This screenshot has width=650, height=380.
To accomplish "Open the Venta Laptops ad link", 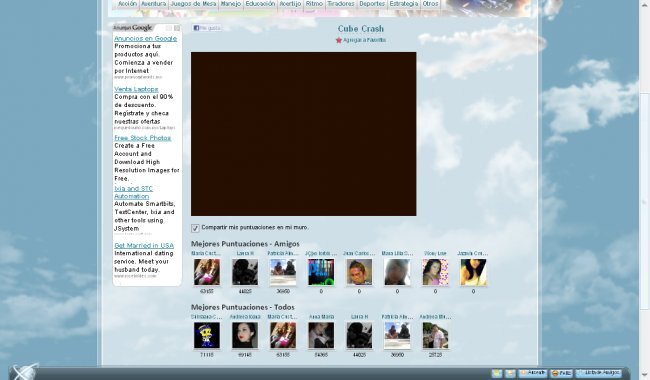I will 136,89.
